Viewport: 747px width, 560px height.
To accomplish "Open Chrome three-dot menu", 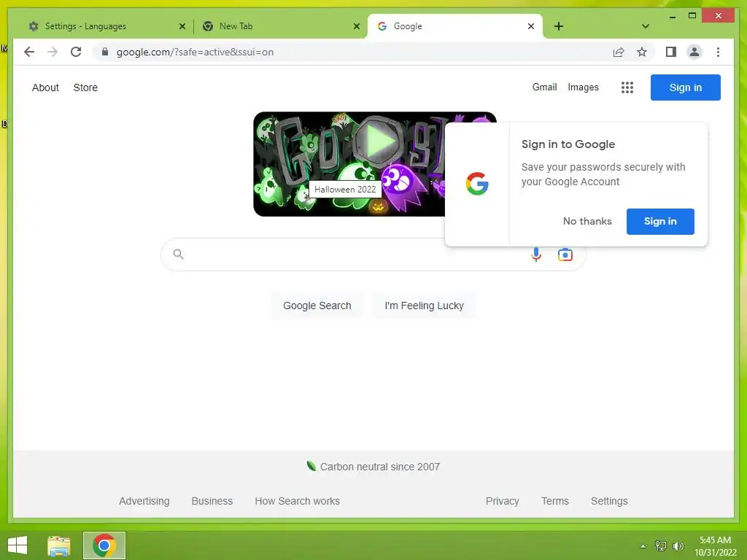I will [718, 52].
